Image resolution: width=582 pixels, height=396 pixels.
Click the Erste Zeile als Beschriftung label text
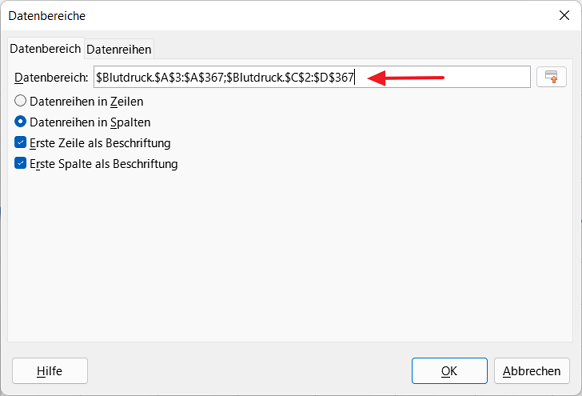100,143
